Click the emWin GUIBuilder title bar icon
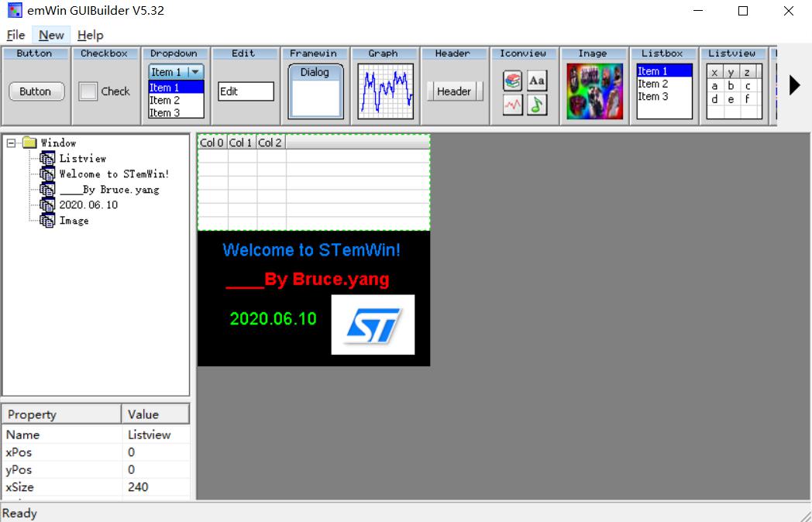812x522 pixels. pos(15,10)
